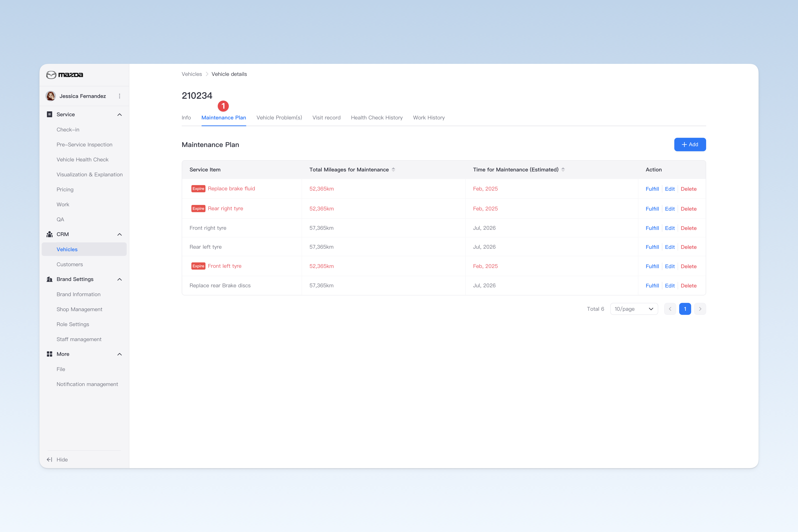Open the 10/page dropdown
The image size is (798, 532).
(x=634, y=309)
